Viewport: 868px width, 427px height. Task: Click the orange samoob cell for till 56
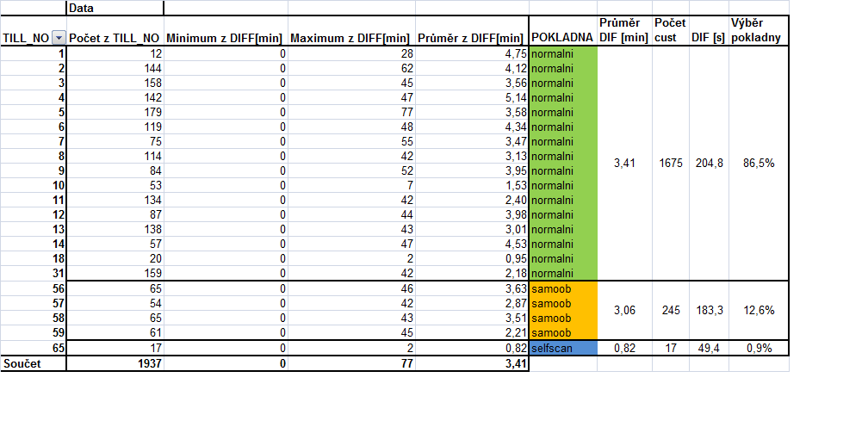[x=562, y=288]
